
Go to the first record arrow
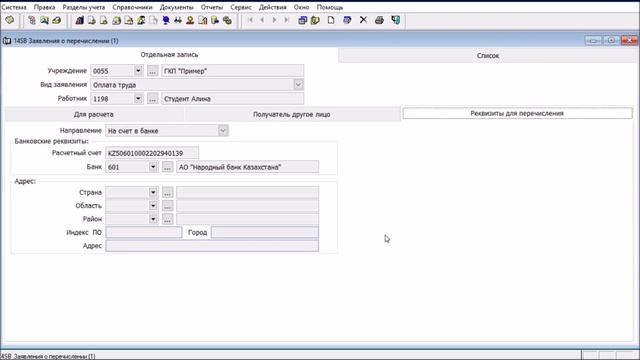[x=250, y=20]
